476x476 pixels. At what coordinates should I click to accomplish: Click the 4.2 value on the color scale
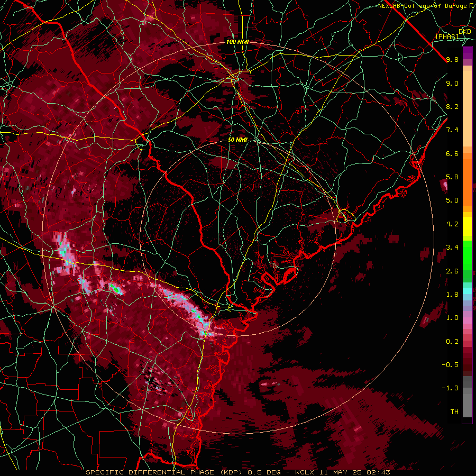[452, 224]
